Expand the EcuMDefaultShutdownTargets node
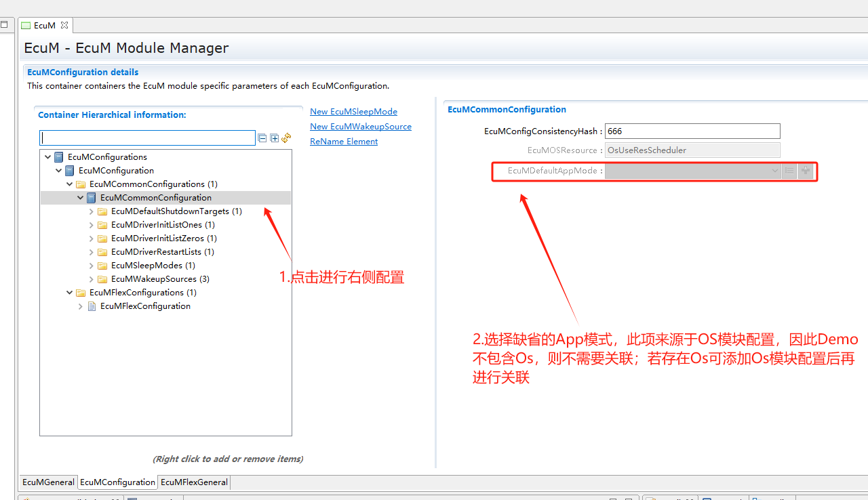 (92, 211)
